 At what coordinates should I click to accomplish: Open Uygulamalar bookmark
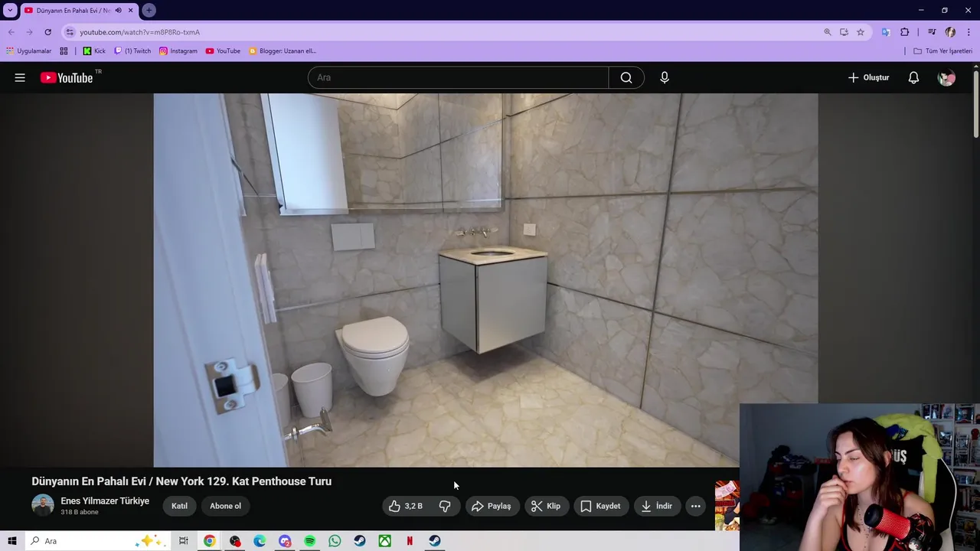pyautogui.click(x=28, y=51)
